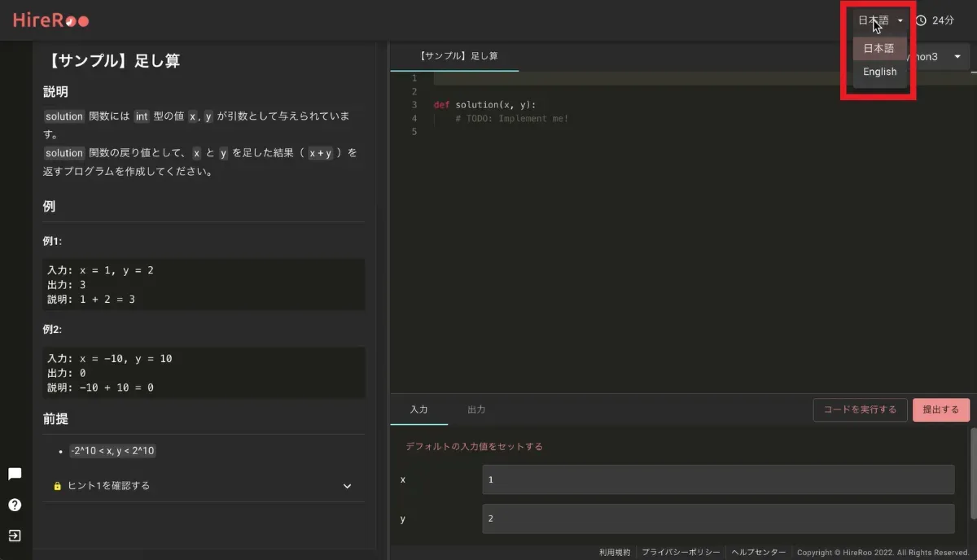Click the 24分 remaining time text
The height and width of the screenshot is (560, 977).
click(x=943, y=20)
